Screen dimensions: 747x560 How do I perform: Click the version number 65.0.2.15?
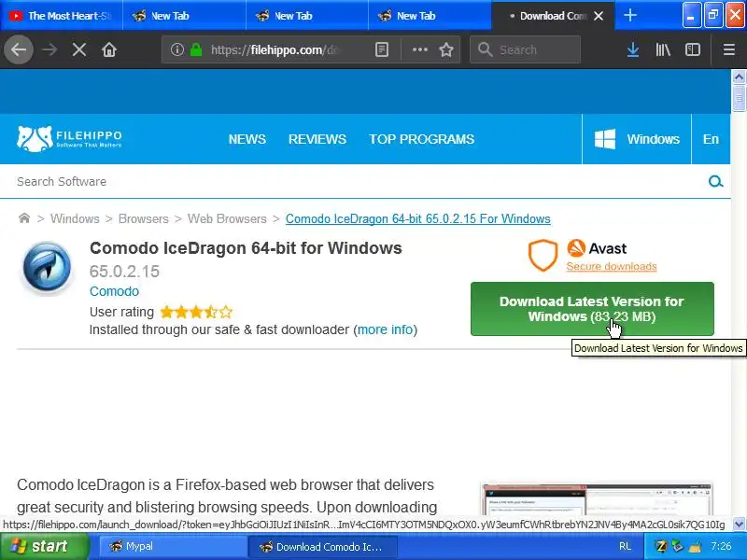pyautogui.click(x=124, y=272)
